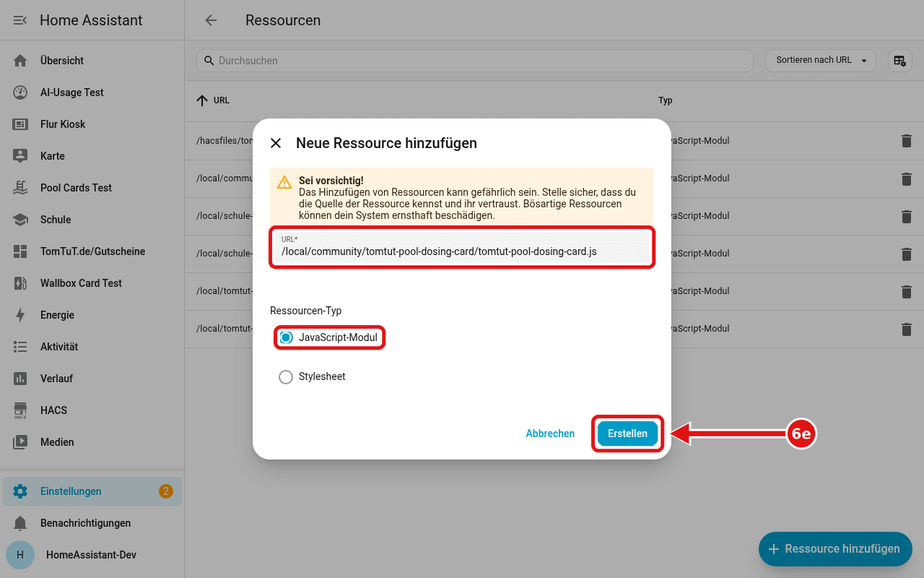Click the Wallbox Card Test charger icon

click(20, 283)
